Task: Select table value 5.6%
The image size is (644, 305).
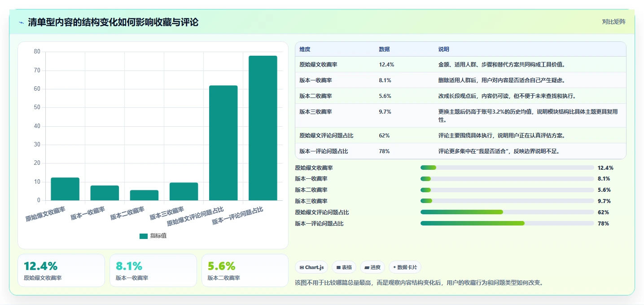Action: 385,96
